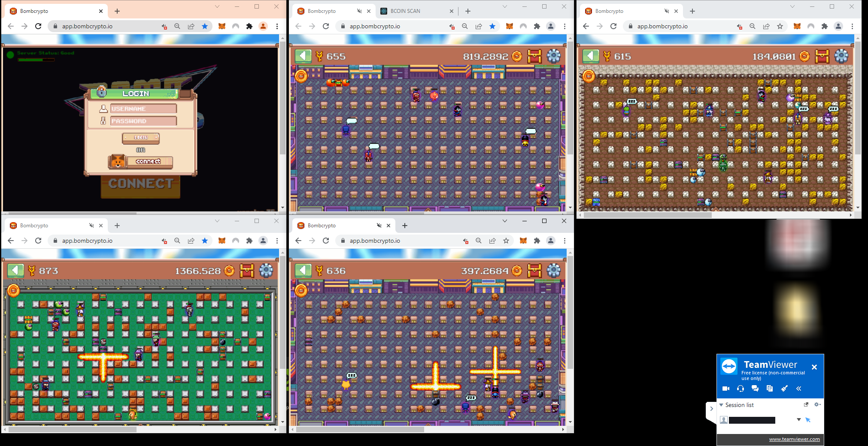Toggle tab mute icon in 615 window tab
The image size is (868, 446).
click(667, 11)
